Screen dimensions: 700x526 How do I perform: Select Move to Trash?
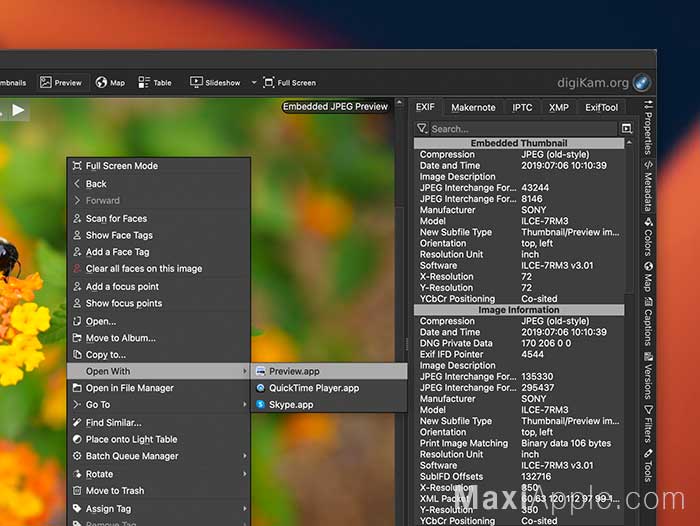point(158,491)
